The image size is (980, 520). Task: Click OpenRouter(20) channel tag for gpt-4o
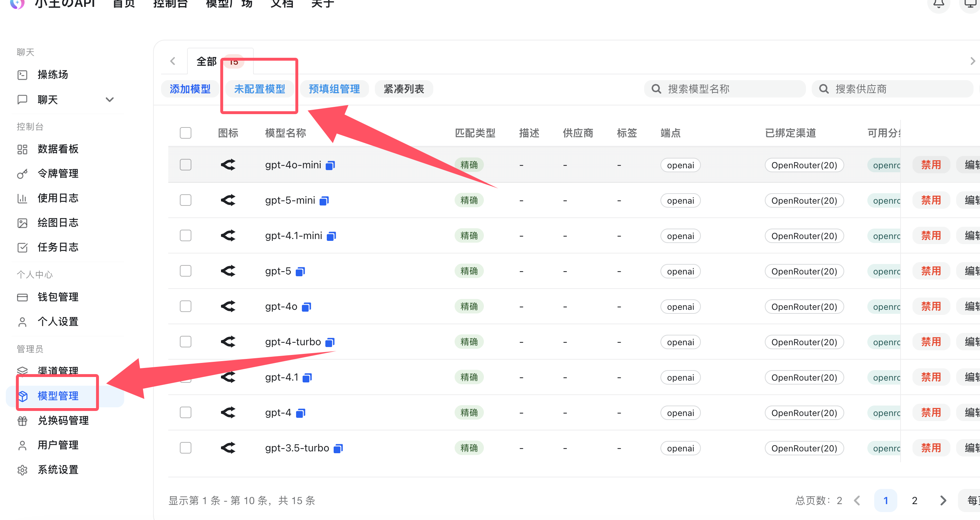point(804,307)
